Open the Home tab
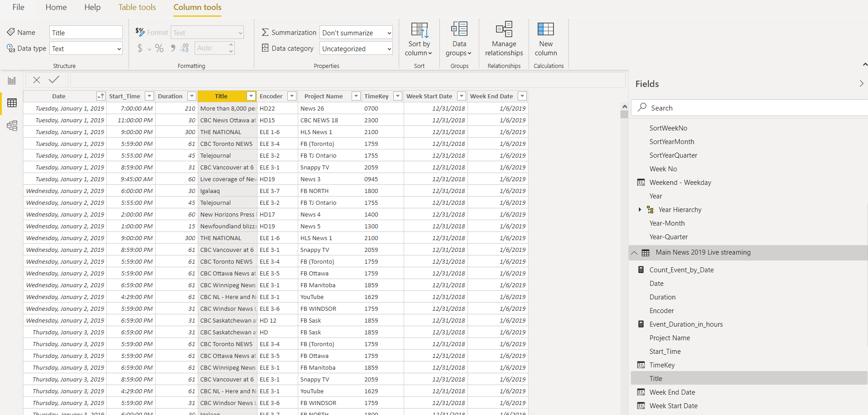 (56, 7)
